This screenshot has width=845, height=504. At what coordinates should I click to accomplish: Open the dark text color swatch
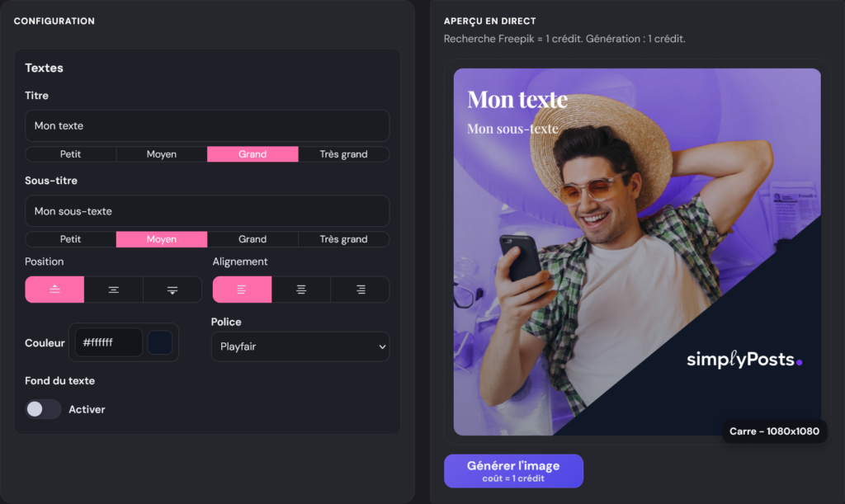pos(160,342)
